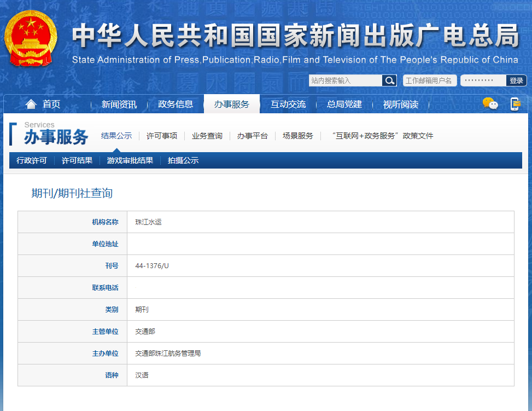532x411 pixels.
Task: Go to 首页 in the main navigation
Action: (51, 104)
